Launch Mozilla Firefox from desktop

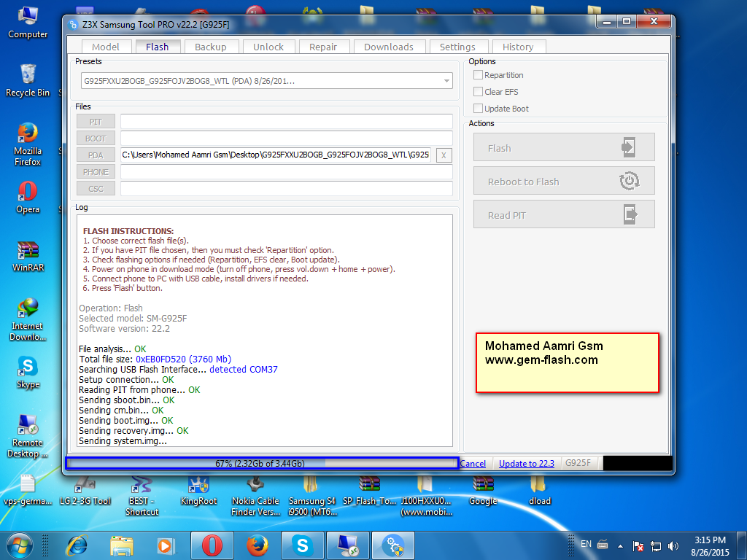(28, 144)
